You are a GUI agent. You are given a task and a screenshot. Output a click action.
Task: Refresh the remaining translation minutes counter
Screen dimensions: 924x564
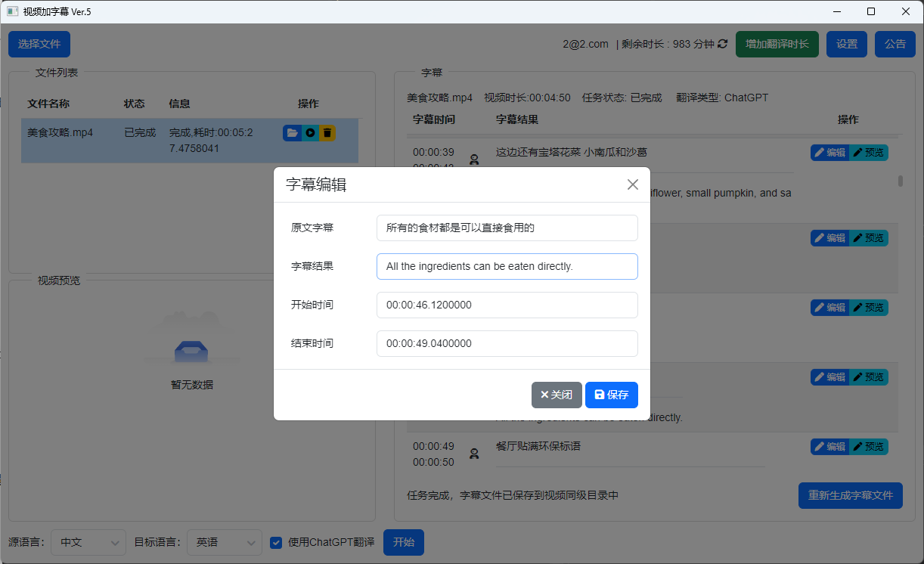point(723,44)
